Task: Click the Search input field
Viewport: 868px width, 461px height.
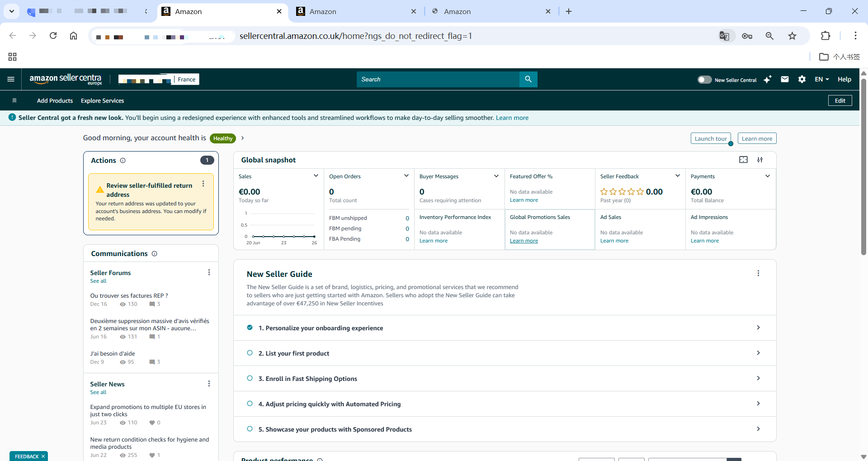Action: tap(438, 79)
